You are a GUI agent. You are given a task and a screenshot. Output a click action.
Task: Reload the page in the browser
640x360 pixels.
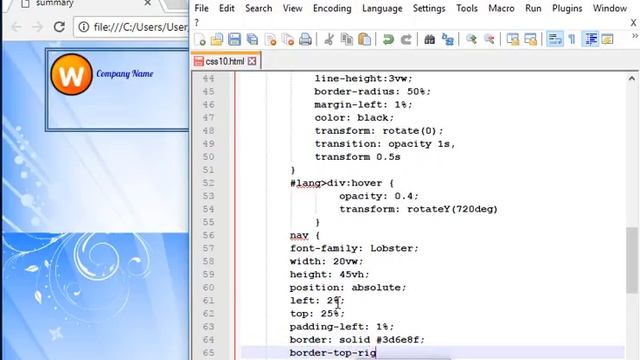[59, 27]
